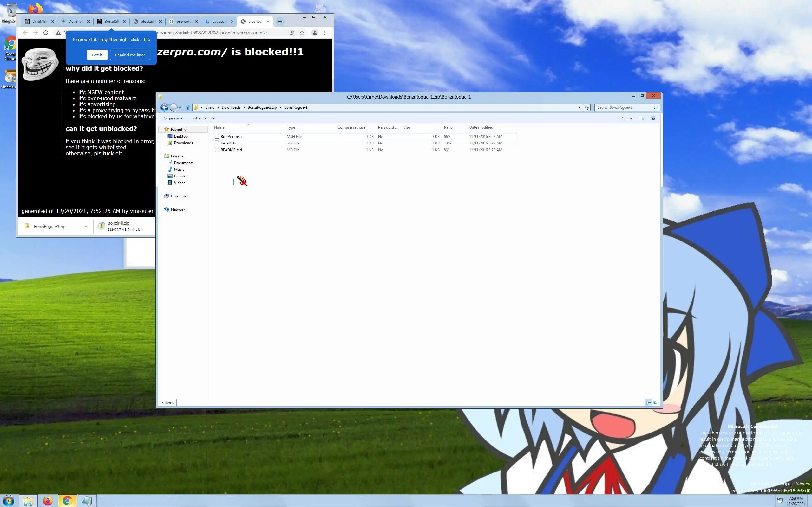Open the Organize dropdown menu
The width and height of the screenshot is (812, 507).
pyautogui.click(x=173, y=118)
